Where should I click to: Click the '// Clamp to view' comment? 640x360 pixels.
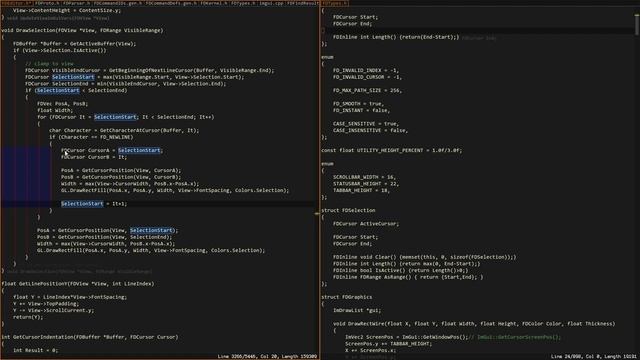[49, 64]
